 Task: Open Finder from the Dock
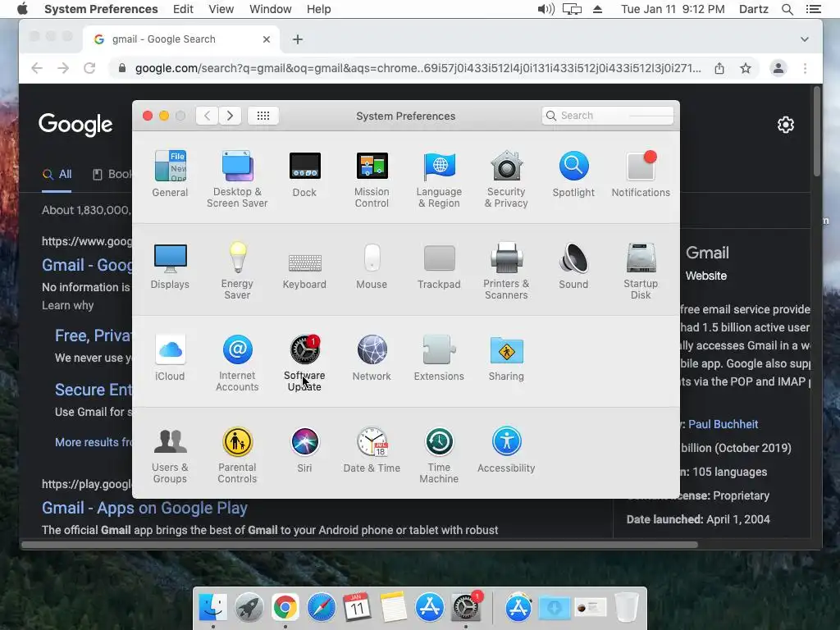coord(212,608)
